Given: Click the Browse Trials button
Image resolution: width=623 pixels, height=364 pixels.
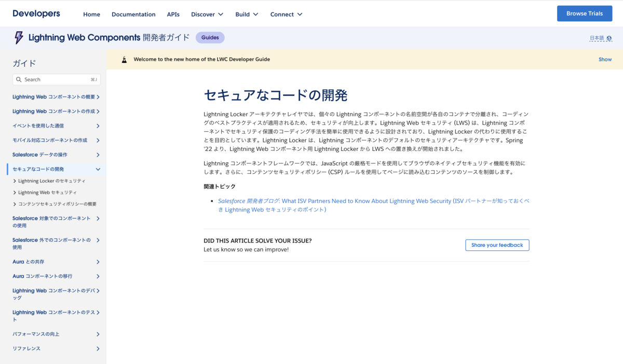Looking at the screenshot, I should click(x=585, y=13).
